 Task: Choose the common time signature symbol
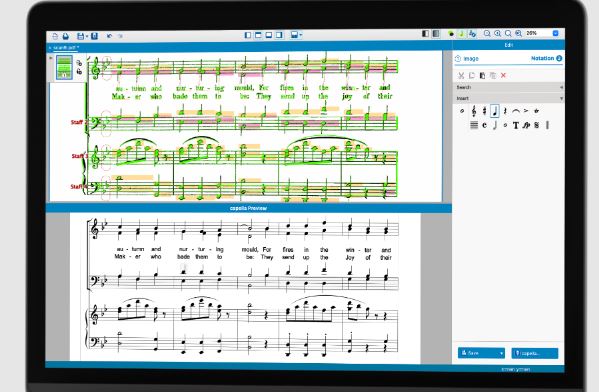coord(484,125)
